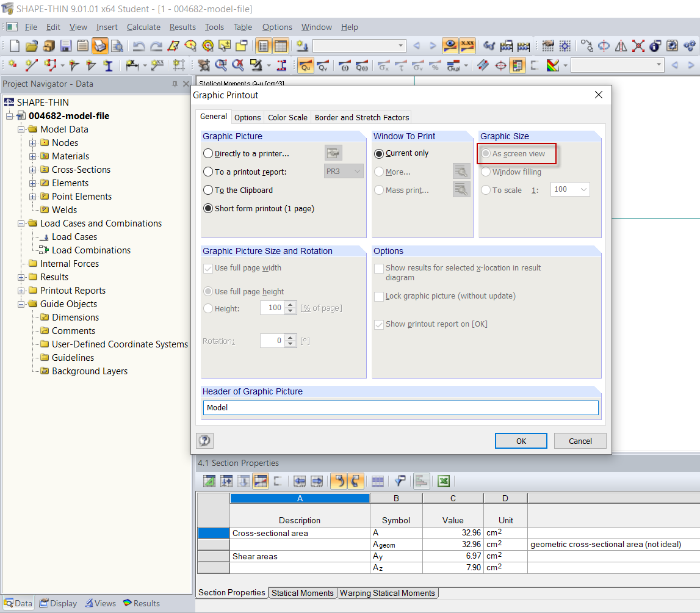The image size is (700, 613).
Task: Open the Calculate menu
Action: (x=143, y=27)
